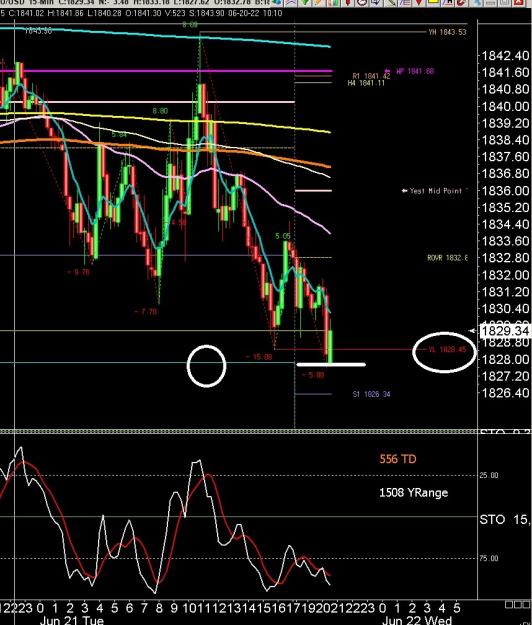Click the 1838.40 price axis value

click(505, 140)
